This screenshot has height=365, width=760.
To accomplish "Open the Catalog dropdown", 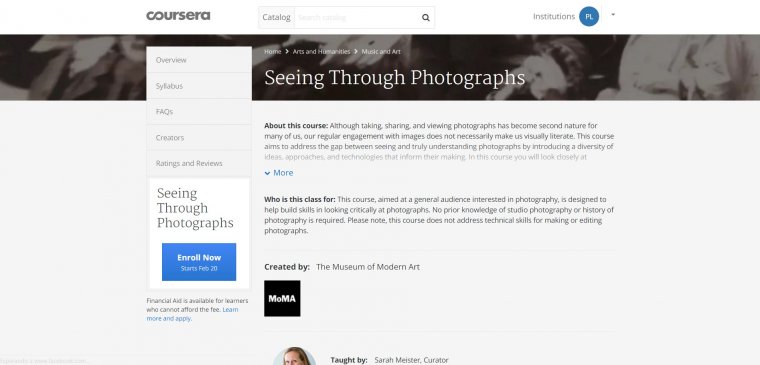I will [x=276, y=17].
